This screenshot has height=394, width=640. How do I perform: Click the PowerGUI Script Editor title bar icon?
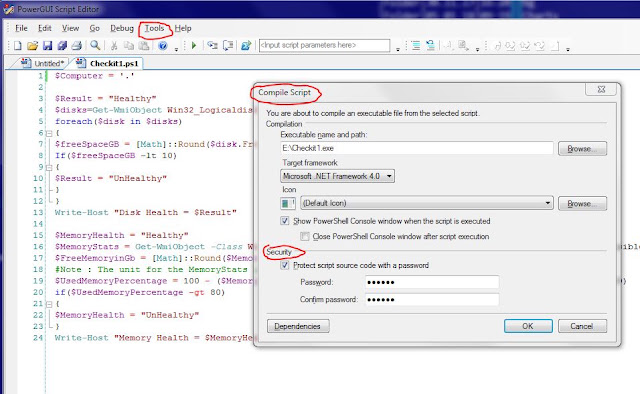click(9, 9)
